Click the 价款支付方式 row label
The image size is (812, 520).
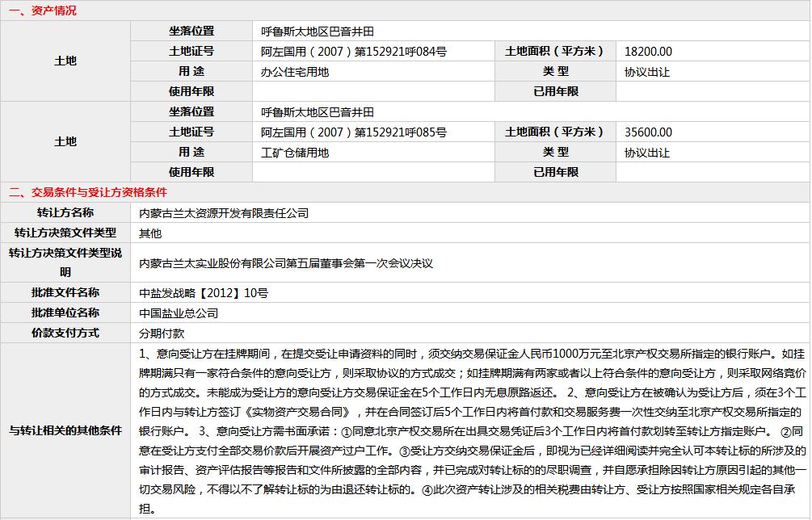65,333
